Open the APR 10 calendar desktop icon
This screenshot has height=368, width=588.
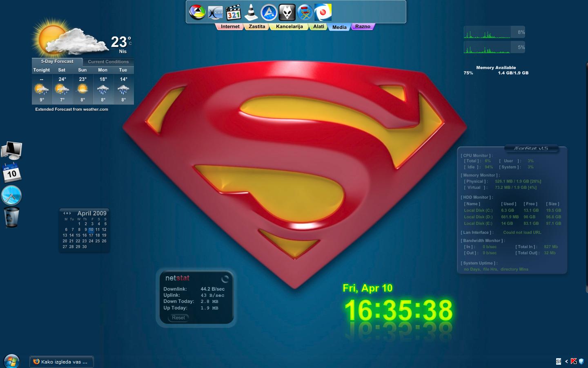[x=11, y=173]
